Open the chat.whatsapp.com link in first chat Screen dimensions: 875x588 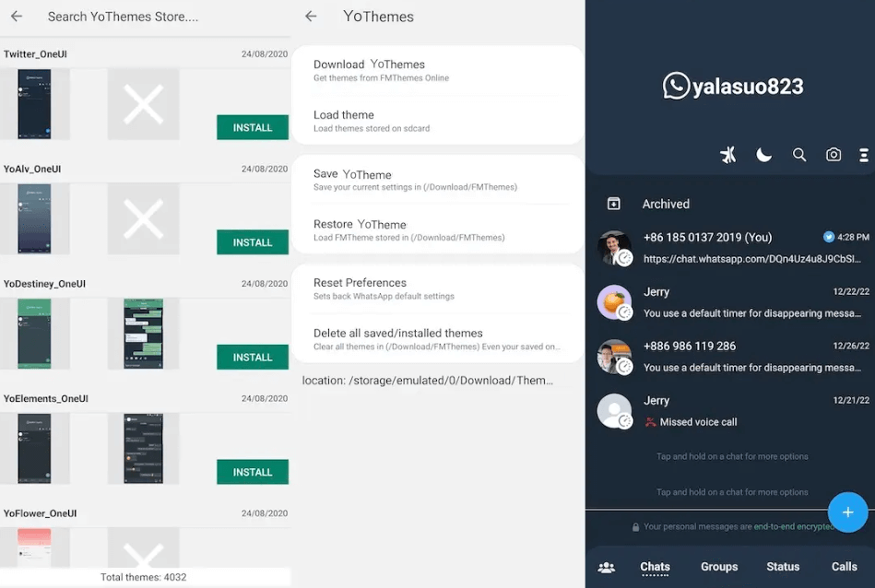pos(751,259)
